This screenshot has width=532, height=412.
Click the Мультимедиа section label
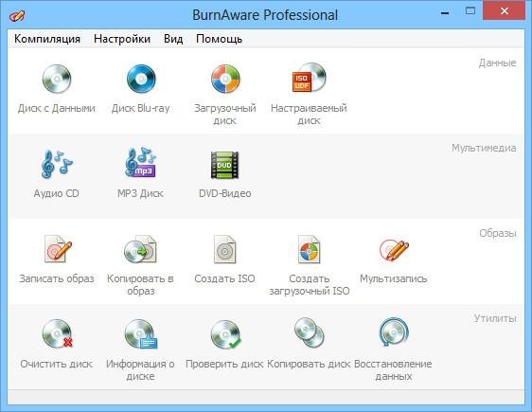pos(484,148)
